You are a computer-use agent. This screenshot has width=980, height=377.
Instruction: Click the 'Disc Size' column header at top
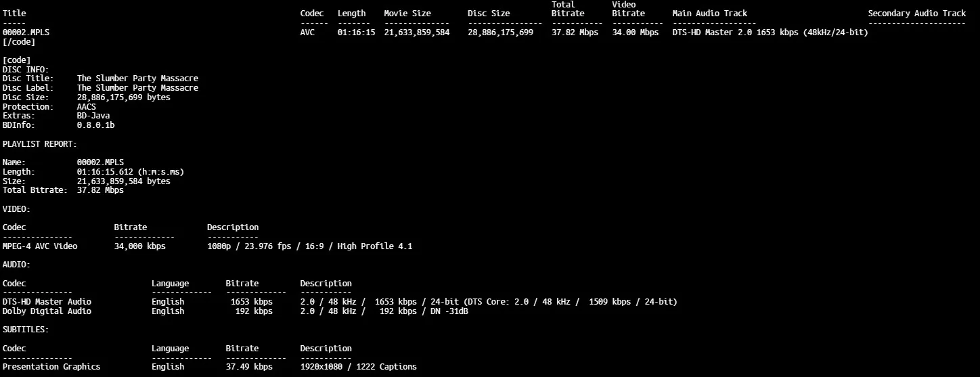(x=489, y=14)
